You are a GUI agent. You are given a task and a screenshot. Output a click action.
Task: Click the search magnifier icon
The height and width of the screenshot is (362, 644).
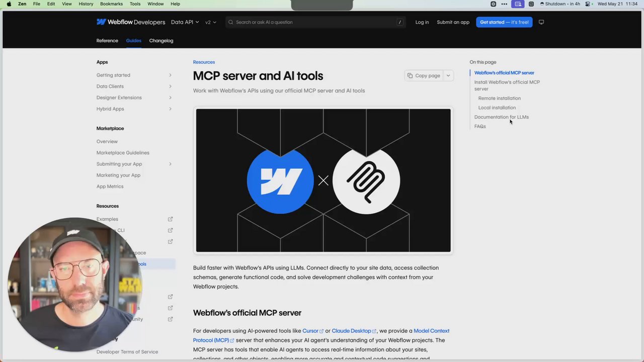(x=231, y=22)
